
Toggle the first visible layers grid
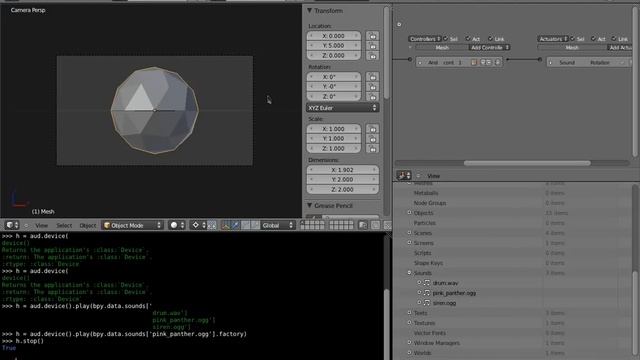(313, 225)
